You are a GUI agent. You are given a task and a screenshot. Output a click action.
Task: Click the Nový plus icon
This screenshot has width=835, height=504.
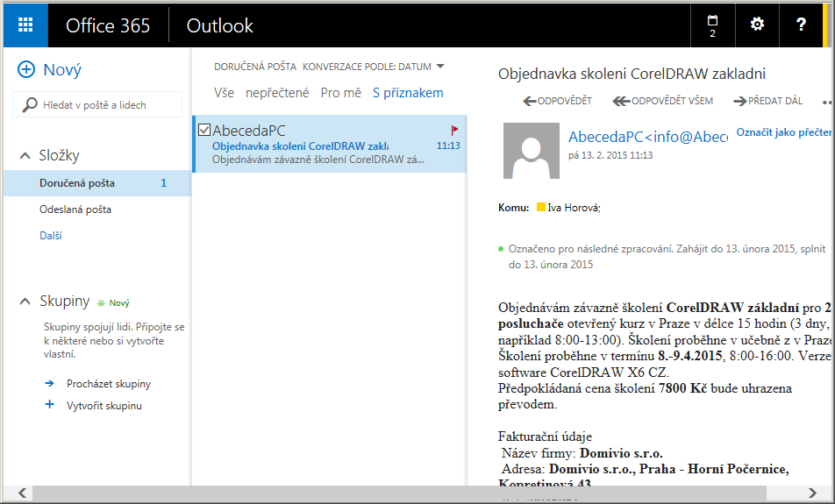pyautogui.click(x=26, y=69)
